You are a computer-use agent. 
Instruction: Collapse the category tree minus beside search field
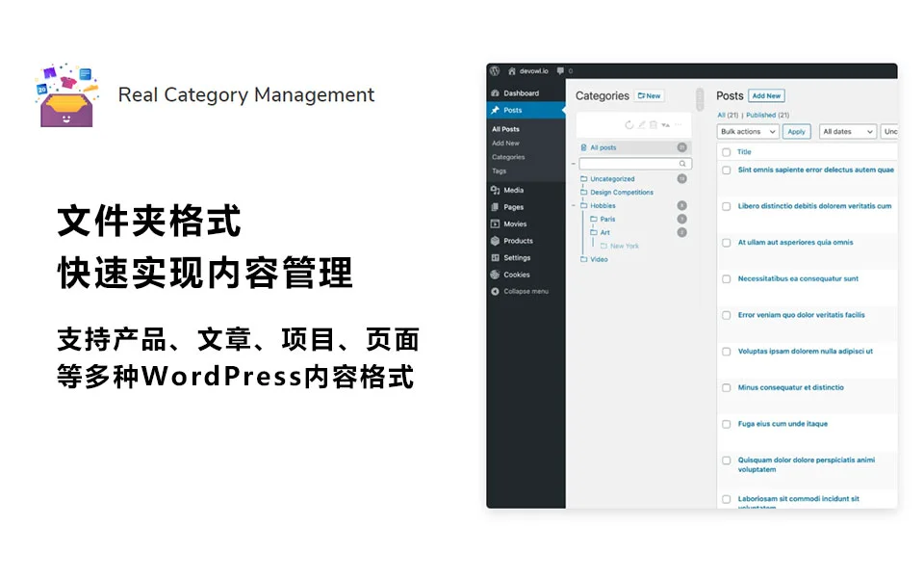(574, 164)
